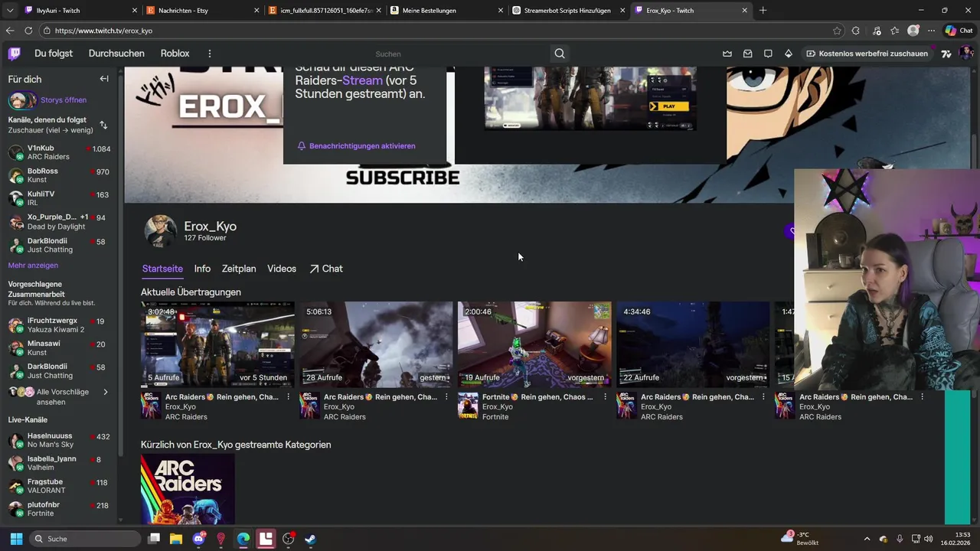The height and width of the screenshot is (551, 980).
Task: Open the Twitch home logo
Action: click(15, 54)
